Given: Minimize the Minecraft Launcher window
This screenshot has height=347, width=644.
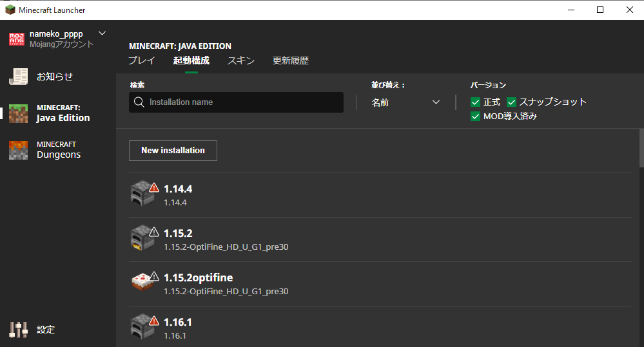Looking at the screenshot, I should (x=571, y=10).
